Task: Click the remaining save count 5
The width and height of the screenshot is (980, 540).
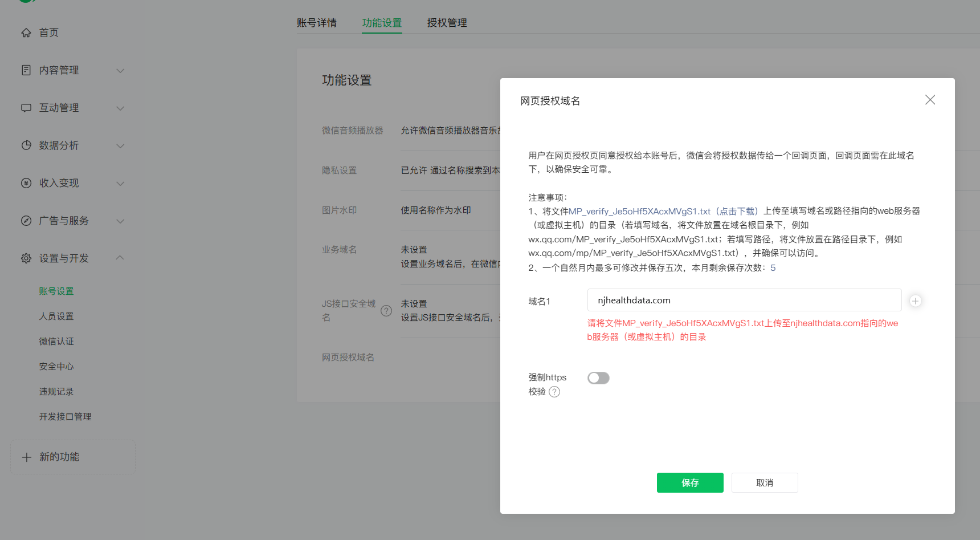Action: (x=773, y=268)
